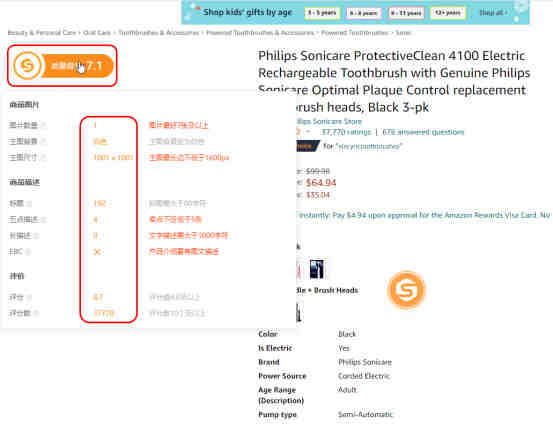Select the 6-8 years gift age button
The width and height of the screenshot is (553, 424).
coord(363,13)
